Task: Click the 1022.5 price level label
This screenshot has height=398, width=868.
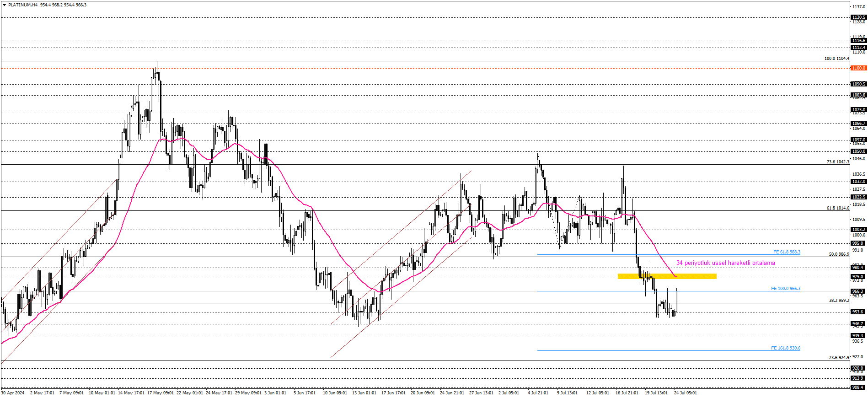Action: (x=858, y=197)
